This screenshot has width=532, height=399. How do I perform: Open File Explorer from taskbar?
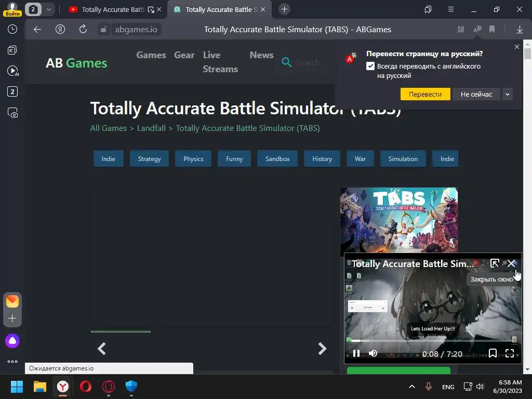pyautogui.click(x=39, y=387)
